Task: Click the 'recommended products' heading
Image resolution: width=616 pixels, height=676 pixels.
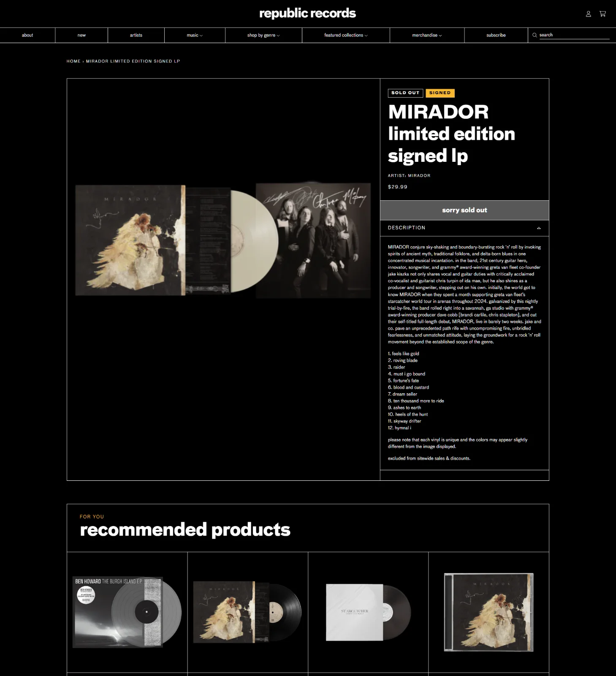Action: tap(185, 530)
